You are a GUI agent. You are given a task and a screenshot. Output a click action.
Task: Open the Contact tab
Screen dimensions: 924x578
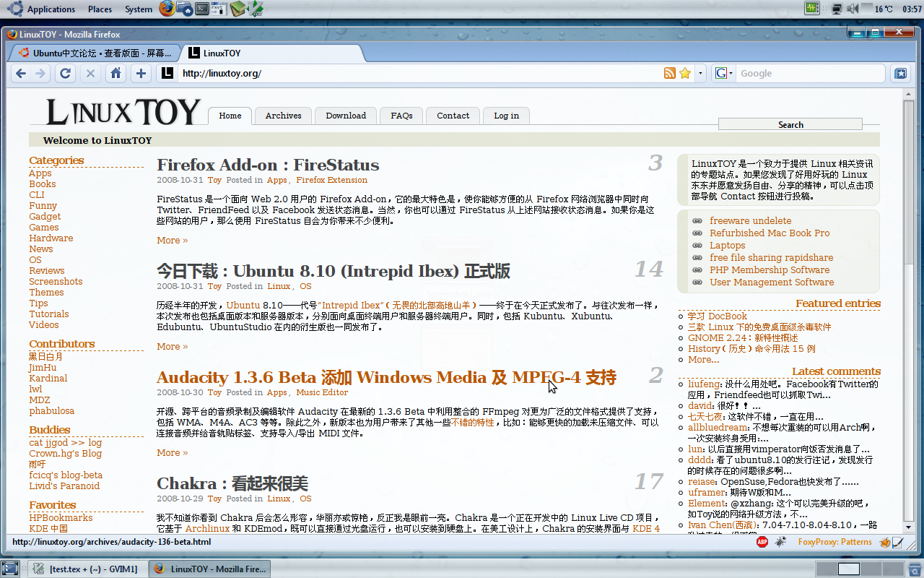pos(453,116)
